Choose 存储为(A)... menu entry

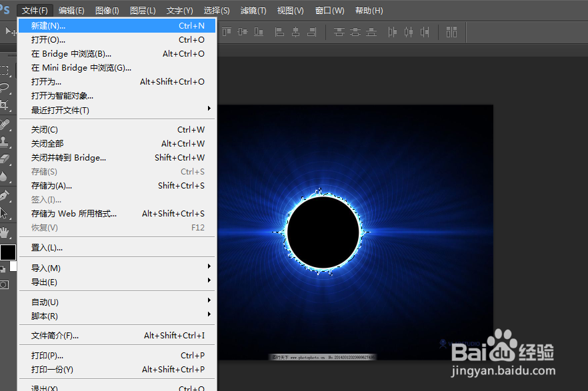click(117, 185)
